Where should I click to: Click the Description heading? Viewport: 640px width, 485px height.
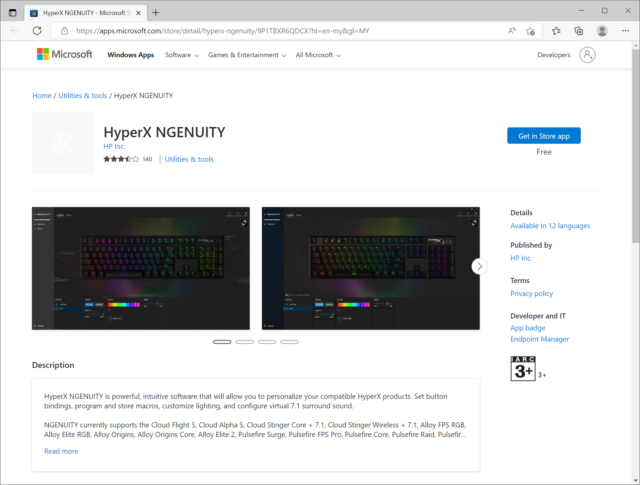[x=53, y=365]
